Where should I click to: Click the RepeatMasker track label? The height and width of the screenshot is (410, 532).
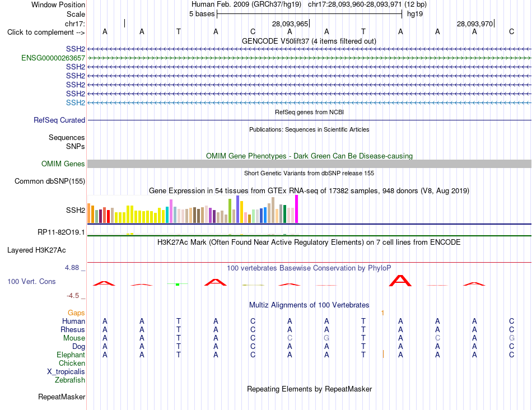point(62,397)
